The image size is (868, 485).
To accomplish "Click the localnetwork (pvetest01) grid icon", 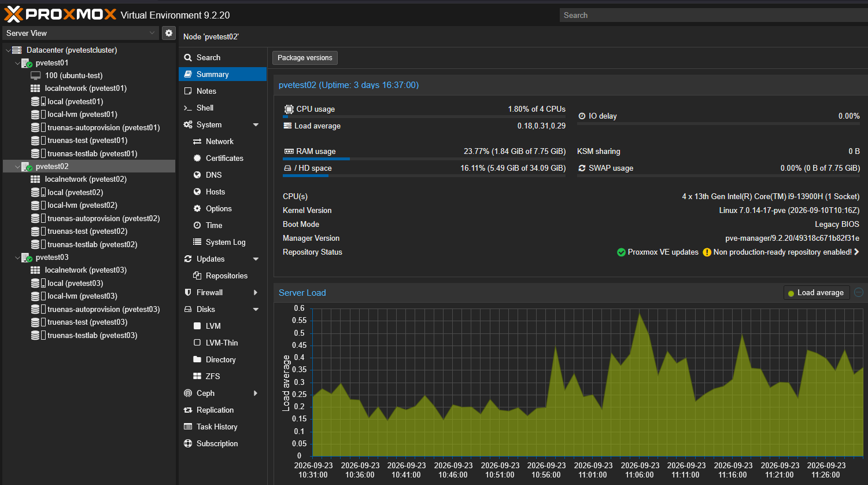I will (36, 89).
